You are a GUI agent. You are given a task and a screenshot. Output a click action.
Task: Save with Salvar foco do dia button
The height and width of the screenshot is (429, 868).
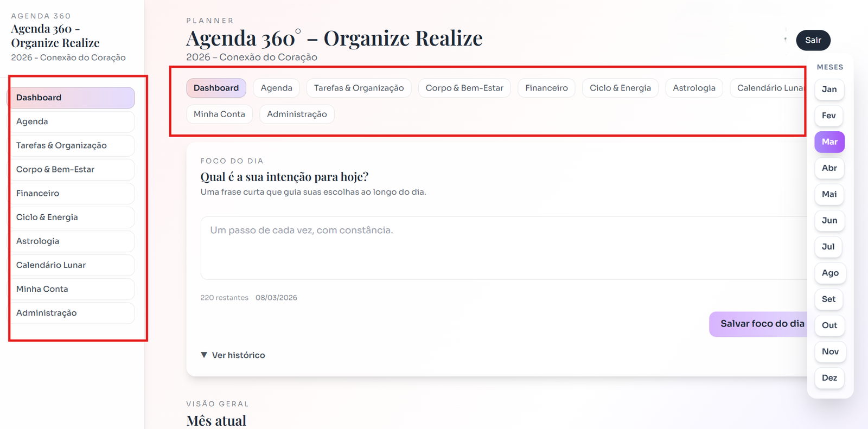coord(759,324)
